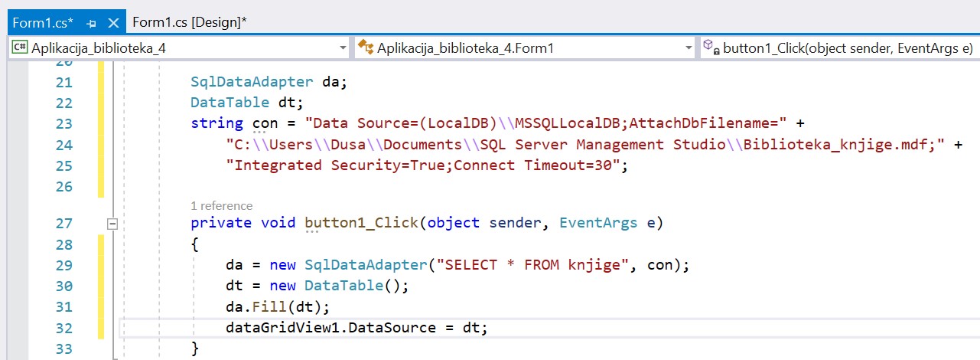The height and width of the screenshot is (360, 980).
Task: Open the Aplikacija_biblioteka_4 project dropdown arrow
Action: coord(343,48)
